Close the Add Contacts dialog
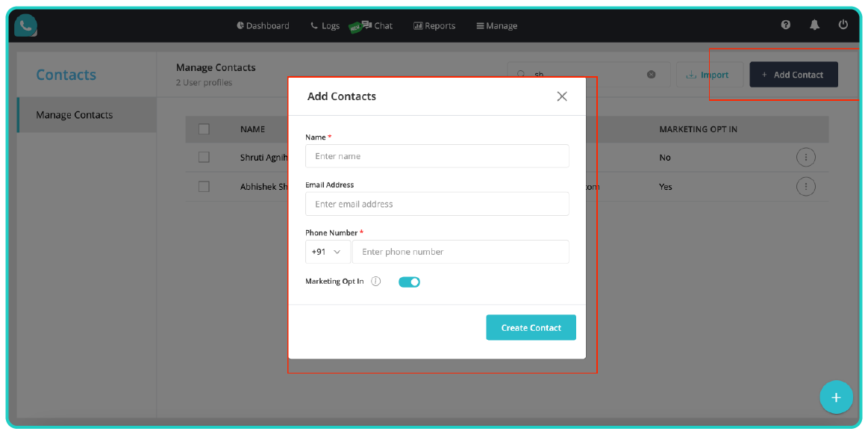Screen dimensions: 868x437 point(562,96)
